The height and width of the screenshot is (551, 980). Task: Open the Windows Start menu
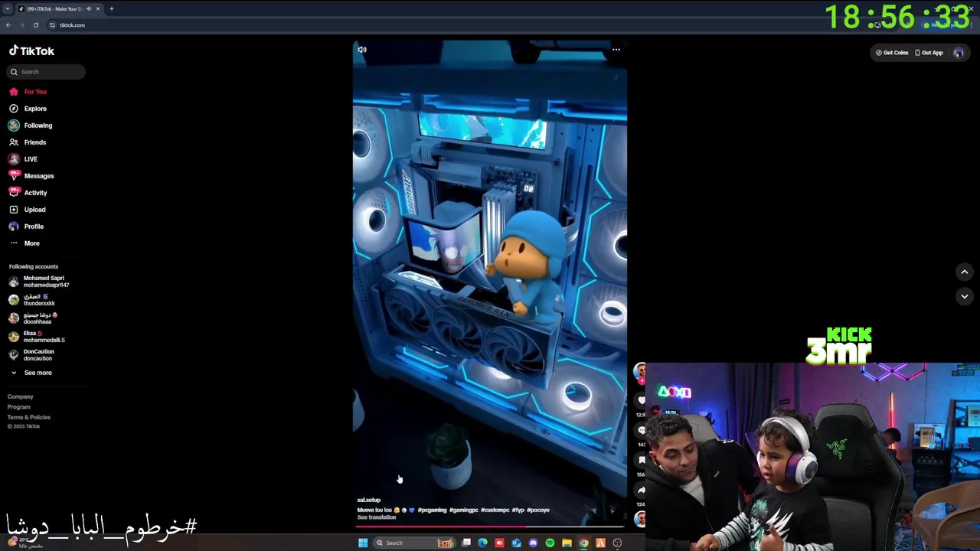pos(363,543)
